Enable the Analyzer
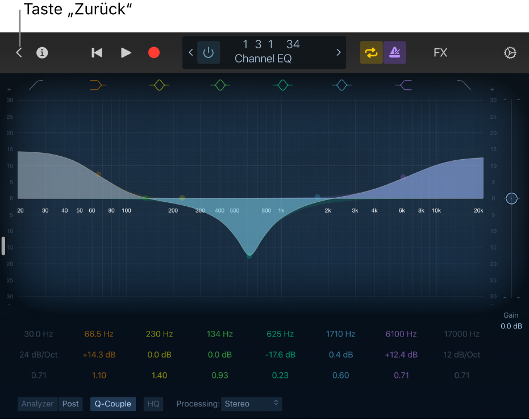This screenshot has width=529, height=420. pyautogui.click(x=37, y=404)
